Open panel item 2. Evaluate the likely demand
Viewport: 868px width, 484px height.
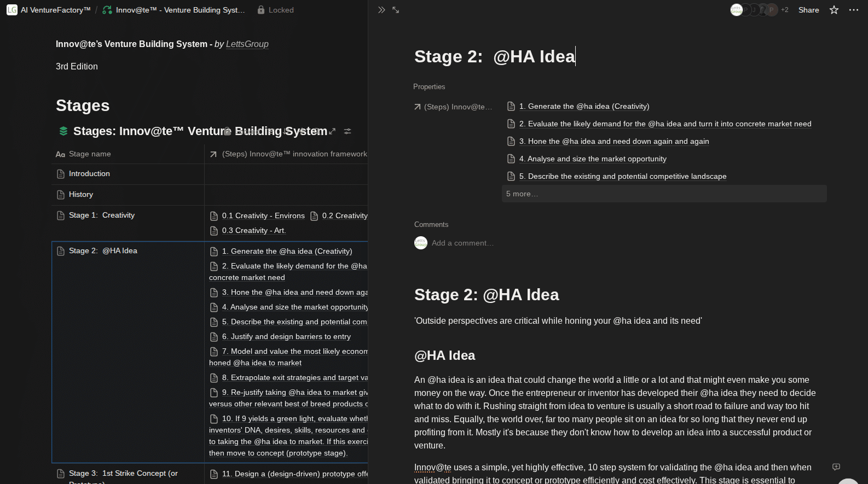tap(666, 124)
